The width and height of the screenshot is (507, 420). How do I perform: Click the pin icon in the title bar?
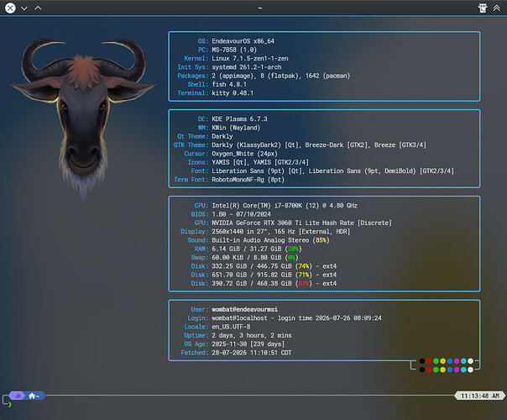[x=483, y=8]
